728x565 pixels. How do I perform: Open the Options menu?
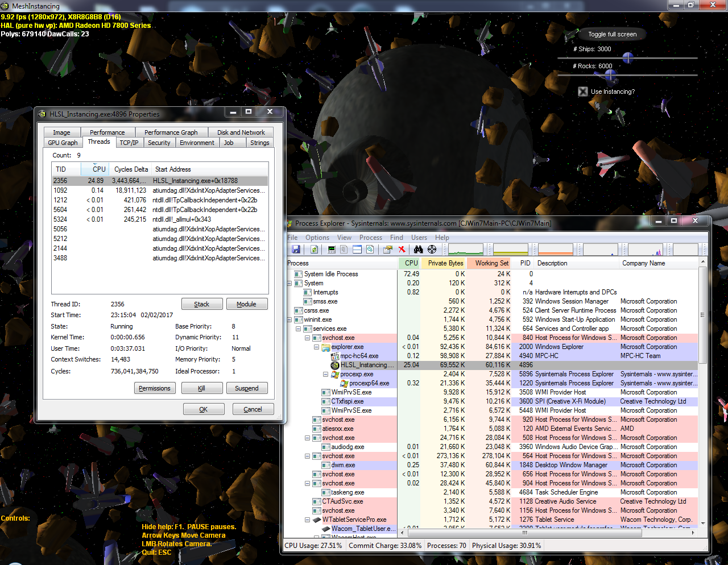(x=317, y=238)
